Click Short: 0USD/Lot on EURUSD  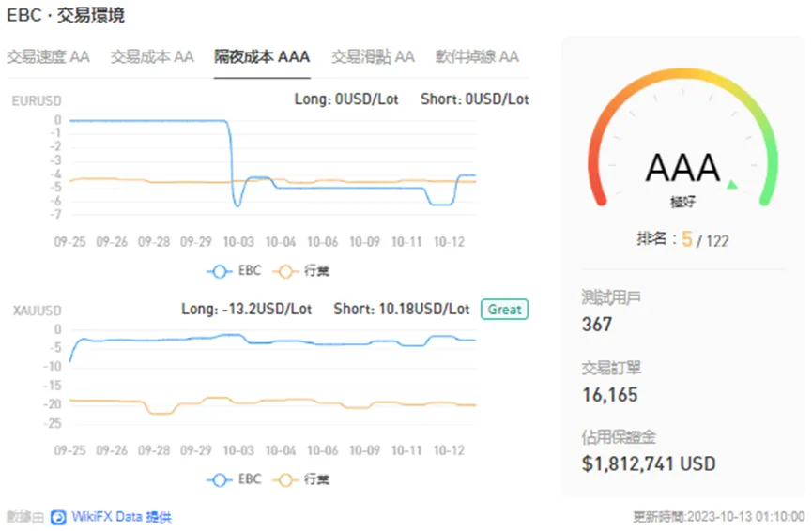[x=474, y=99]
